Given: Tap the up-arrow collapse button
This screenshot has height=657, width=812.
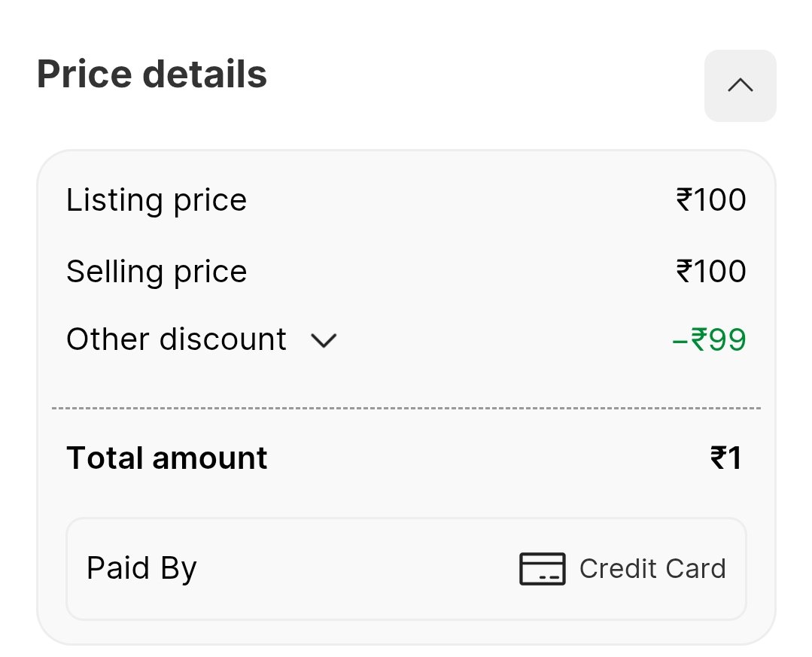Looking at the screenshot, I should pyautogui.click(x=740, y=86).
